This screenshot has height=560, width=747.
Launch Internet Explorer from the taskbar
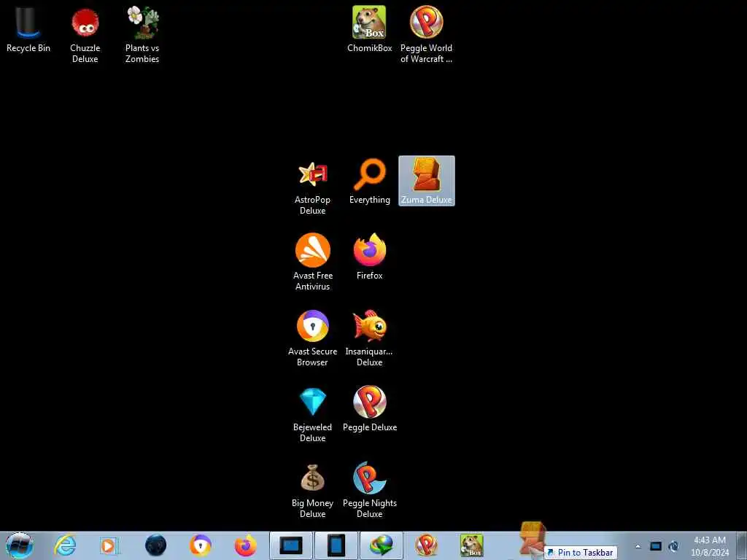click(x=65, y=545)
